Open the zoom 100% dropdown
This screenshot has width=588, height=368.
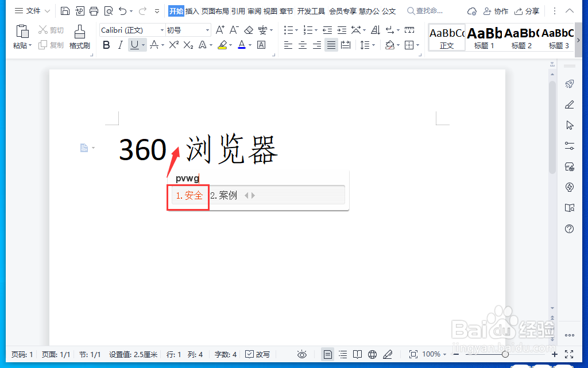click(444, 355)
